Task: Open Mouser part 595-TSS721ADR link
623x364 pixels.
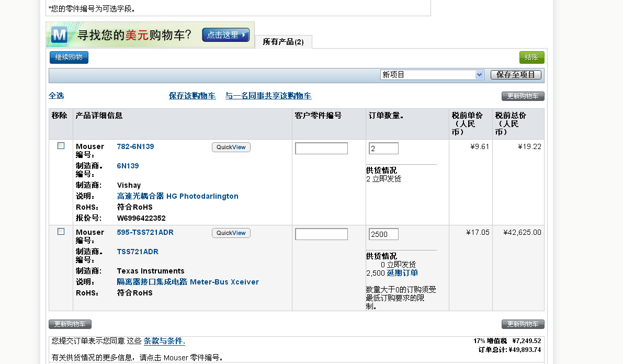Action: coord(145,232)
